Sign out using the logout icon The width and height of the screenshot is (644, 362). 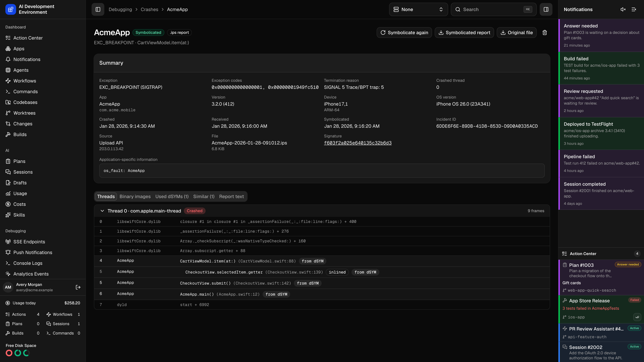78,287
